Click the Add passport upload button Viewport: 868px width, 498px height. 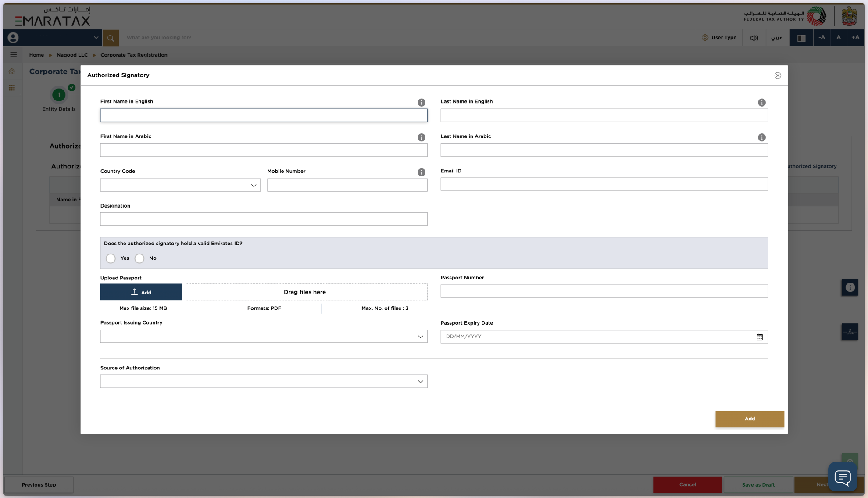141,292
